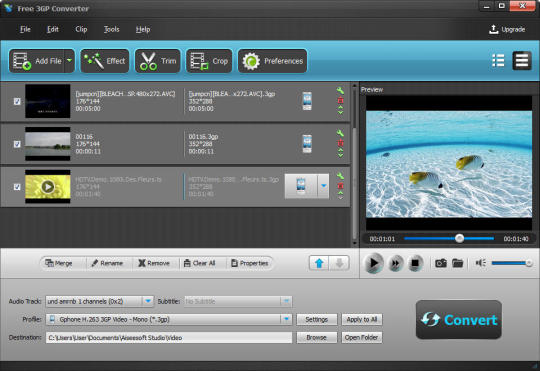Image resolution: width=540 pixels, height=371 pixels.
Task: Click the Browse button
Action: (316, 338)
